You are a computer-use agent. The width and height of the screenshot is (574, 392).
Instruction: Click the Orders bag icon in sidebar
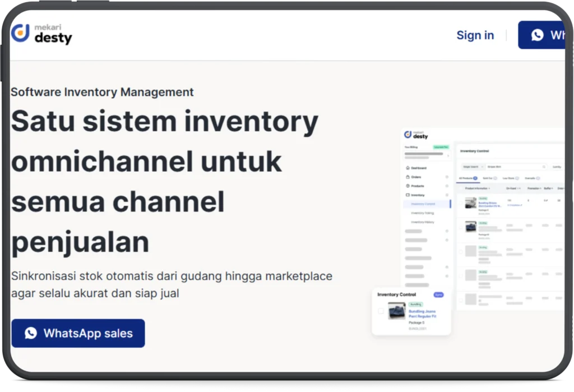click(x=407, y=177)
